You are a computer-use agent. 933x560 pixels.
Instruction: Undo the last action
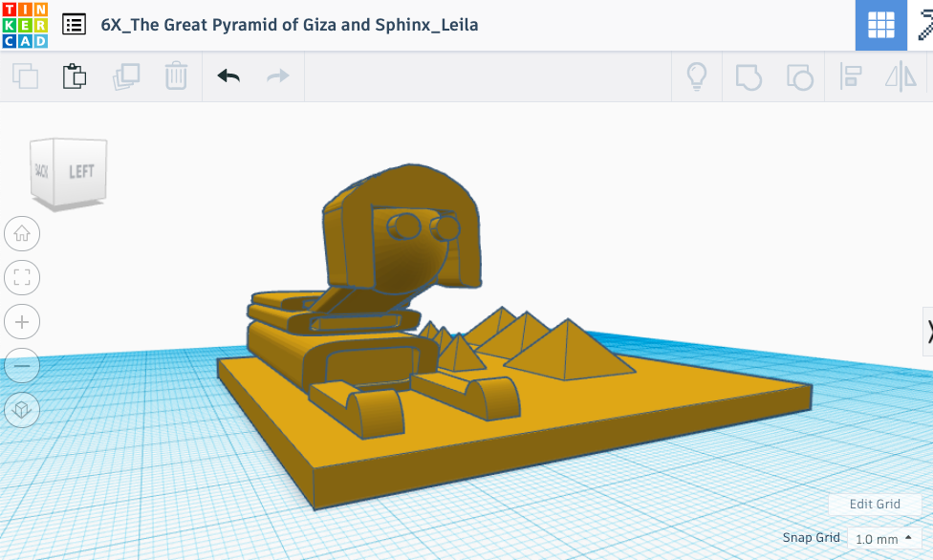(228, 76)
